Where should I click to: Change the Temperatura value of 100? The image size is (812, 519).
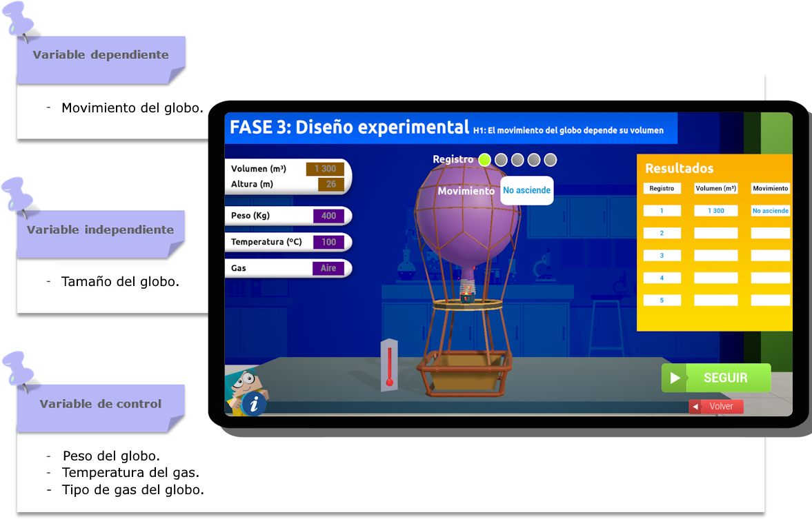(328, 242)
